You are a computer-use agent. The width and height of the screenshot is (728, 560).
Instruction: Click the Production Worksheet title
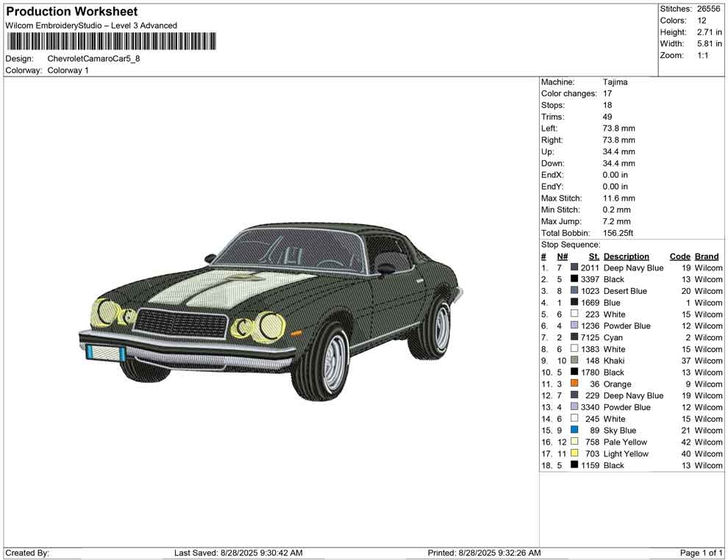tap(71, 12)
